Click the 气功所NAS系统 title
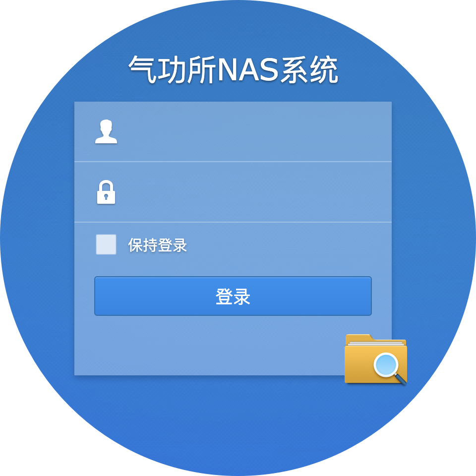The height and width of the screenshot is (476, 476). click(233, 69)
